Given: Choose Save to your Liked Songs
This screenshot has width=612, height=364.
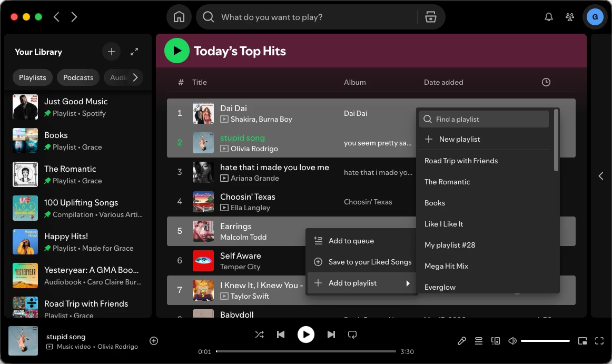Looking at the screenshot, I should point(362,262).
